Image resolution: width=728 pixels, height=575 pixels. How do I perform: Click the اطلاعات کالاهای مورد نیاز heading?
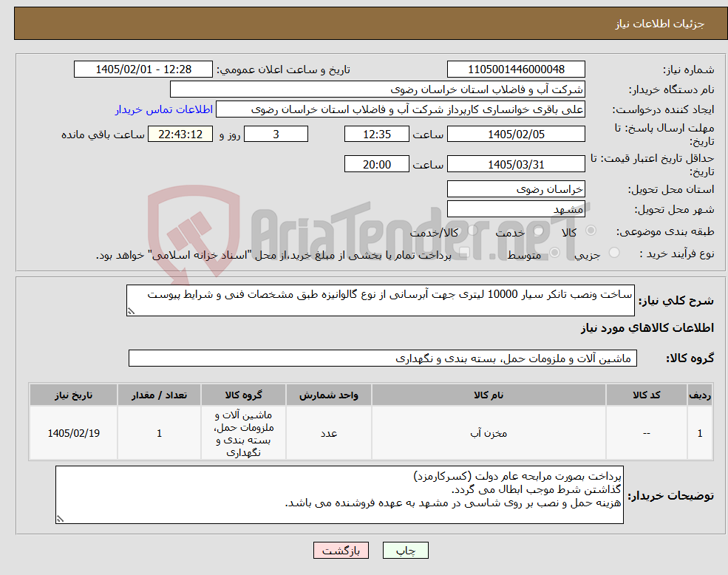pos(647,328)
